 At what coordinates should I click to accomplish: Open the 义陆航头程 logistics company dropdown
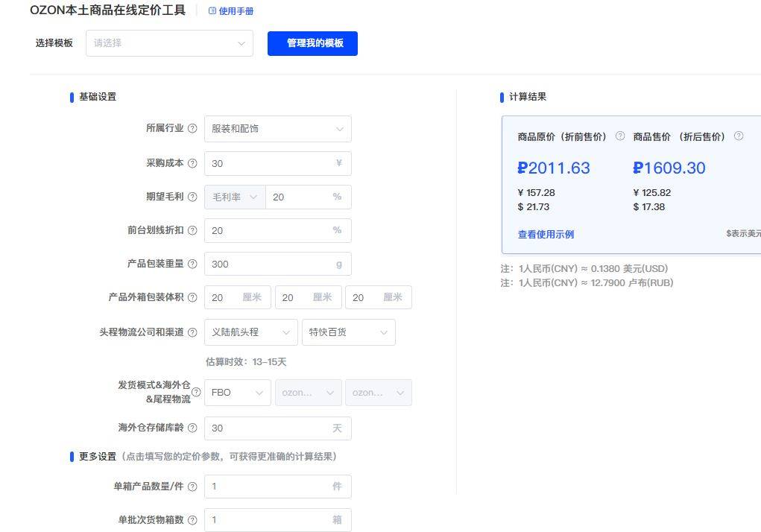point(251,332)
